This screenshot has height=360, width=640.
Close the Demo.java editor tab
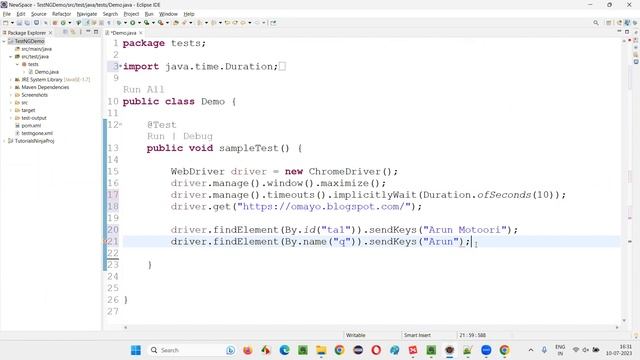pyautogui.click(x=140, y=33)
